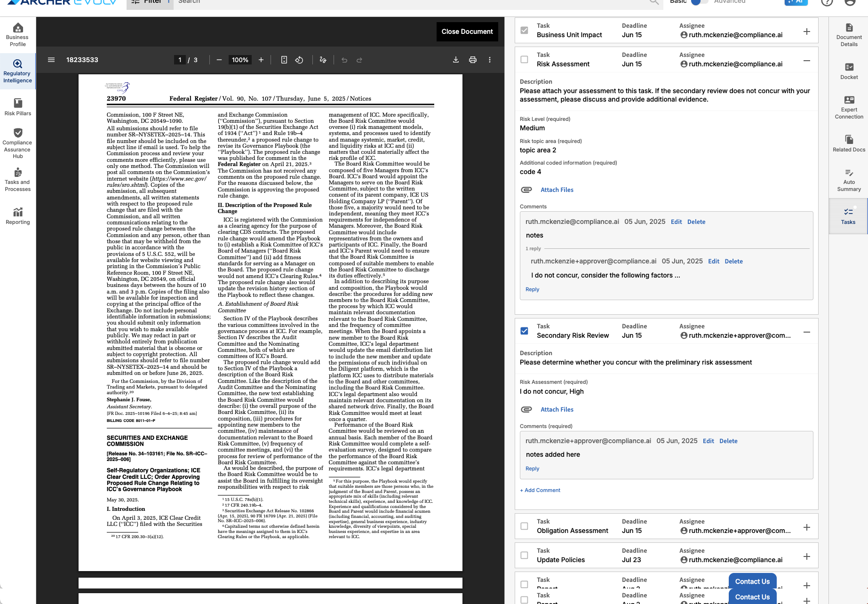Edit the 'notes' comment
Image resolution: width=868 pixels, height=604 pixels.
pos(676,222)
